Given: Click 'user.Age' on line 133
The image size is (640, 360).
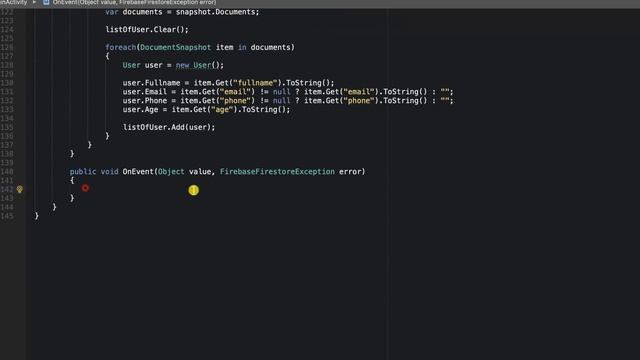Looking at the screenshot, I should tap(140, 110).
